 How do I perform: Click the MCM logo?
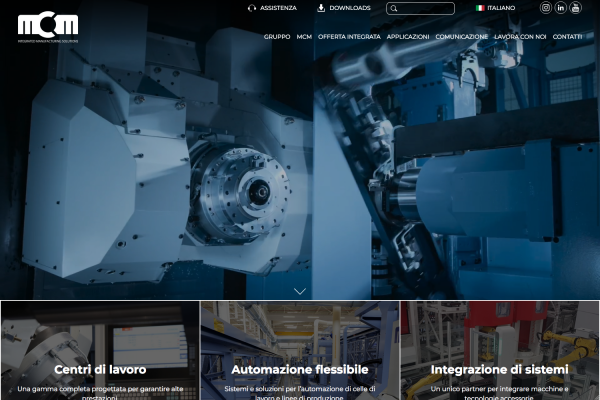pyautogui.click(x=48, y=26)
